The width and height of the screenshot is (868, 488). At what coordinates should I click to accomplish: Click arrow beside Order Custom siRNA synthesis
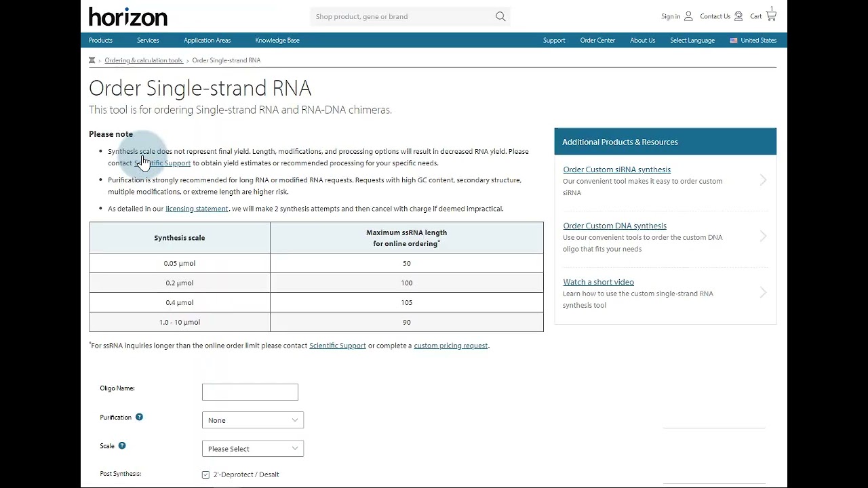[763, 180]
